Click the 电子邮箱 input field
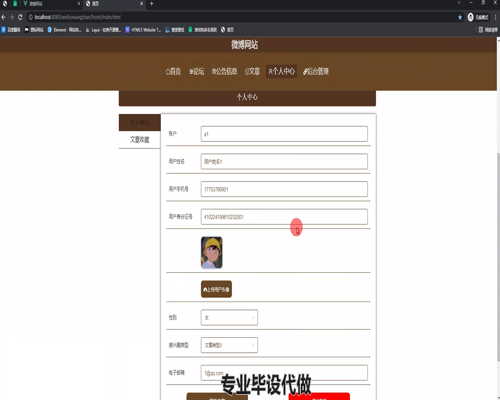This screenshot has height=400, width=500. coord(284,373)
